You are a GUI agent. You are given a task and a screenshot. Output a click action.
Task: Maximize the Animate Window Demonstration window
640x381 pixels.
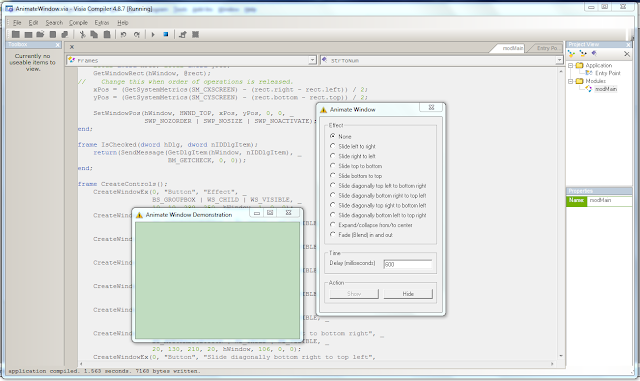click(270, 213)
